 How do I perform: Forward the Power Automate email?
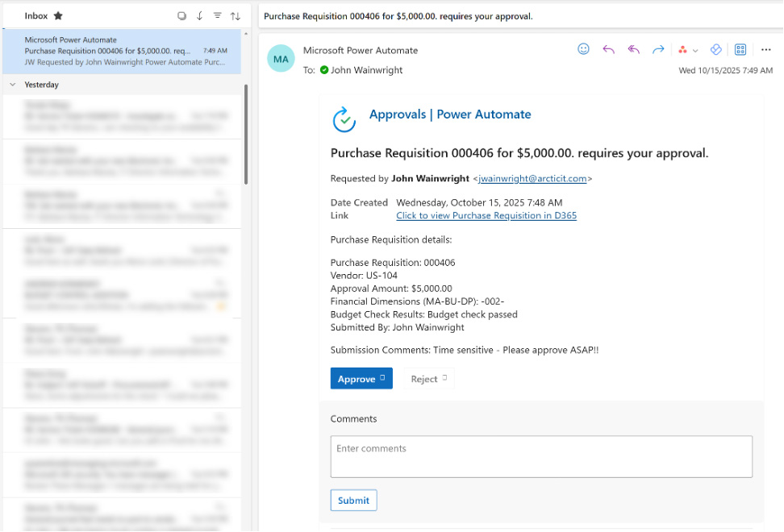pyautogui.click(x=658, y=49)
